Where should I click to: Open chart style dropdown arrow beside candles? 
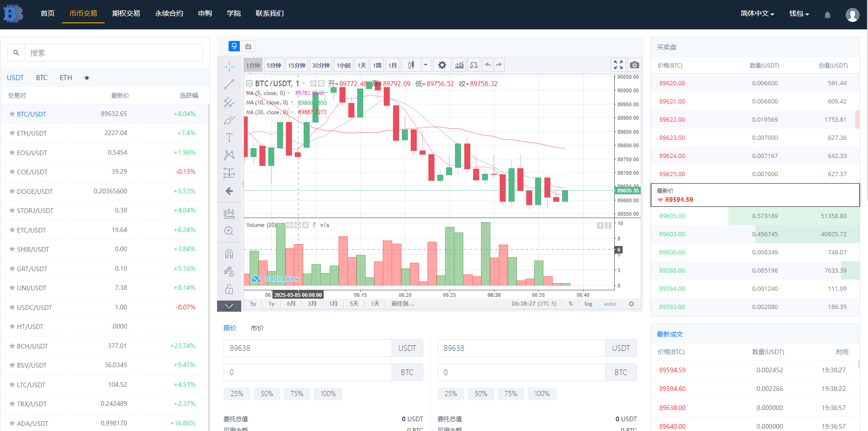pos(425,65)
